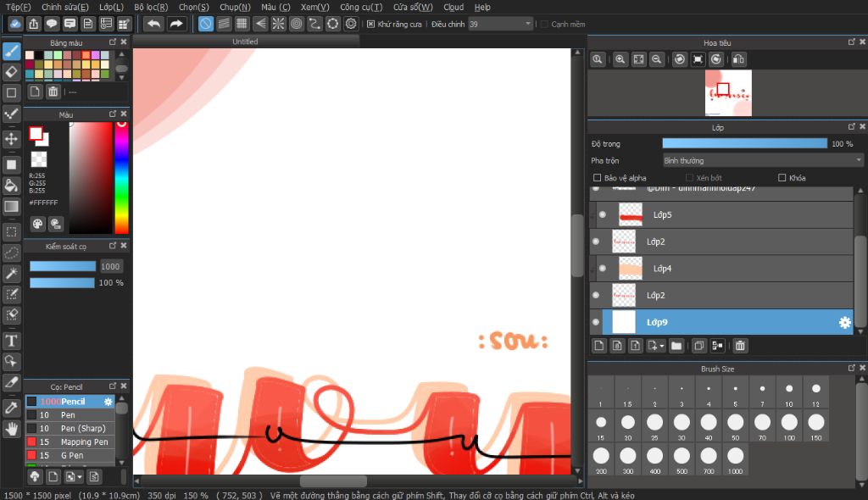Enable concentric circle snap guide
The image size is (868, 500).
[x=297, y=24]
